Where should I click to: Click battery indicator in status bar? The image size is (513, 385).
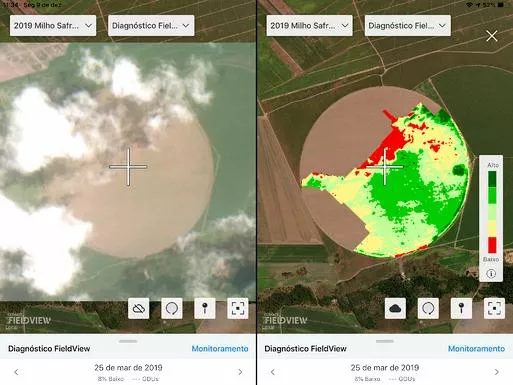501,5
